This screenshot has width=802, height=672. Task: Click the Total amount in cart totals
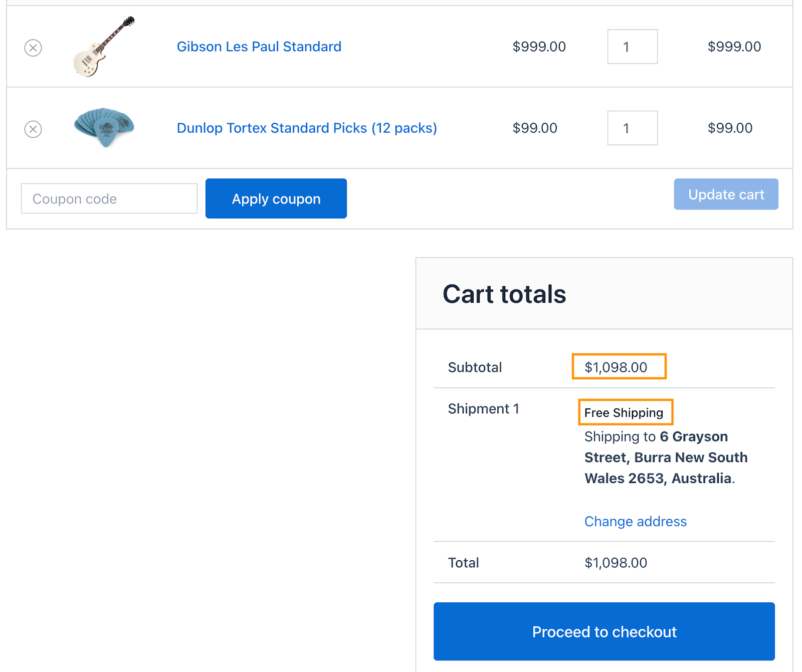point(616,563)
